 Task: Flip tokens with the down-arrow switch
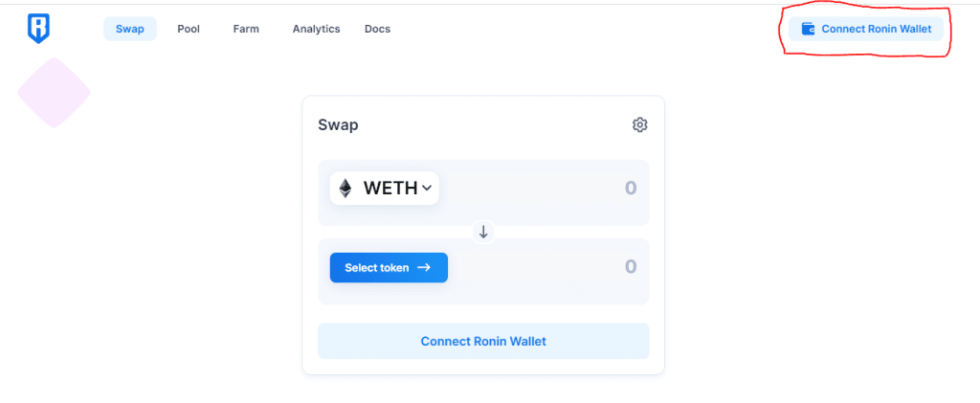click(x=483, y=233)
